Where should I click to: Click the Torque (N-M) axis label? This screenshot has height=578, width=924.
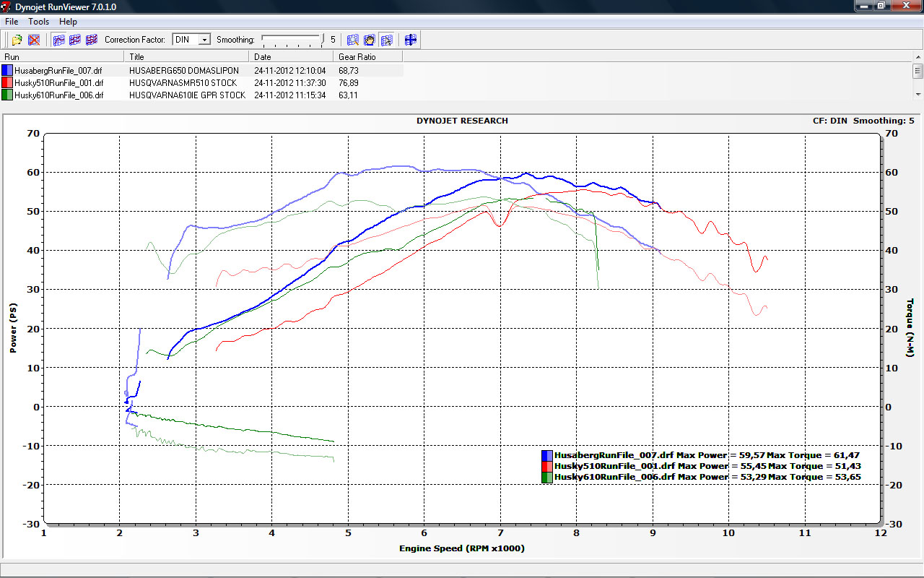tap(910, 328)
